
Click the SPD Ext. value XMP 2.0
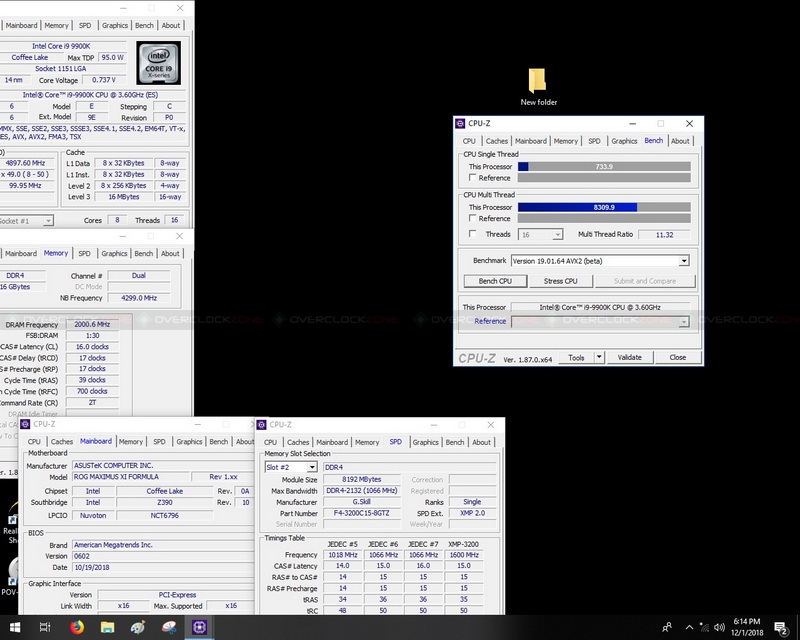(472, 513)
